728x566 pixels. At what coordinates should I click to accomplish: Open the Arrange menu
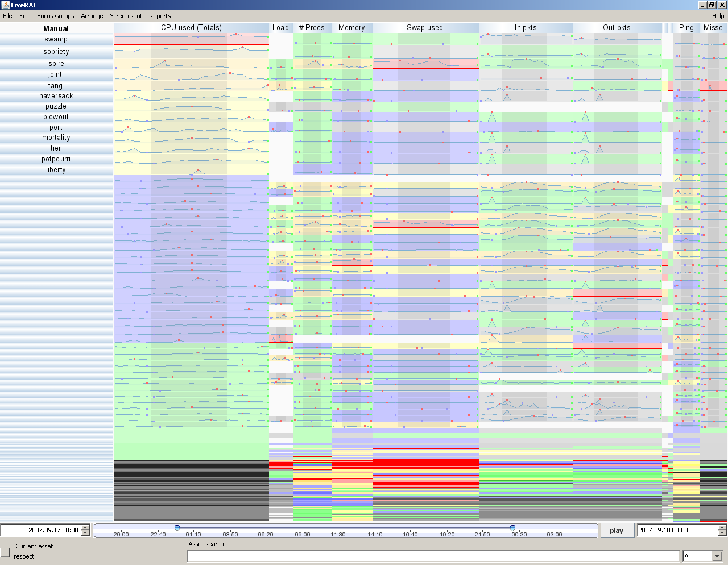click(92, 16)
